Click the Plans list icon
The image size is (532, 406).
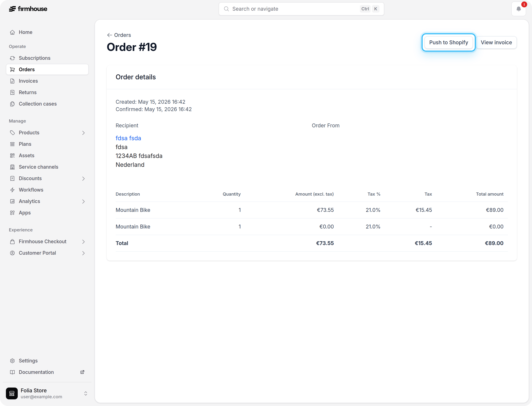point(12,144)
